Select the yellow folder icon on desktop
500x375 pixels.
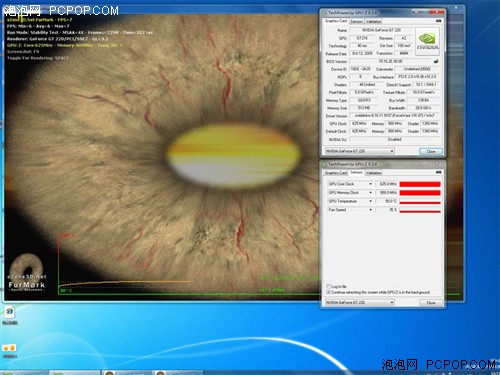(9, 348)
